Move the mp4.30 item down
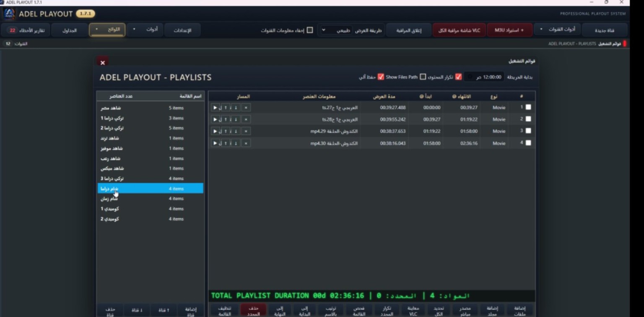 click(x=236, y=143)
